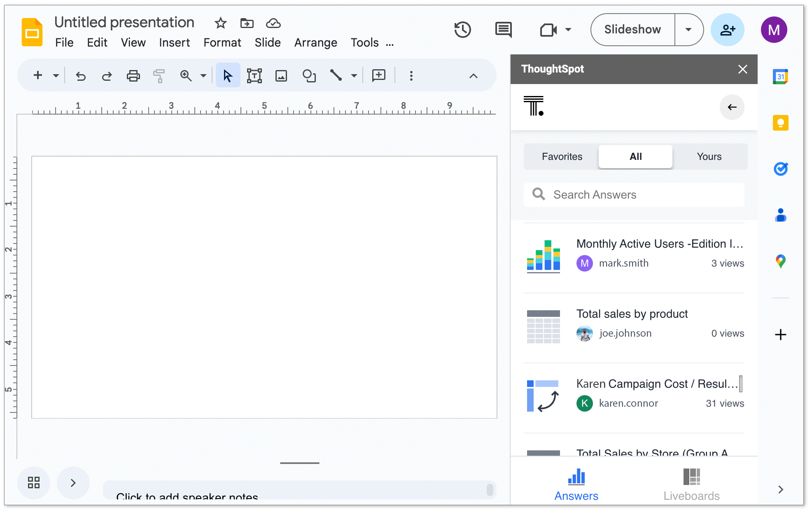The image size is (812, 513).
Task: Click the Redo button in toolbar
Action: click(x=106, y=75)
